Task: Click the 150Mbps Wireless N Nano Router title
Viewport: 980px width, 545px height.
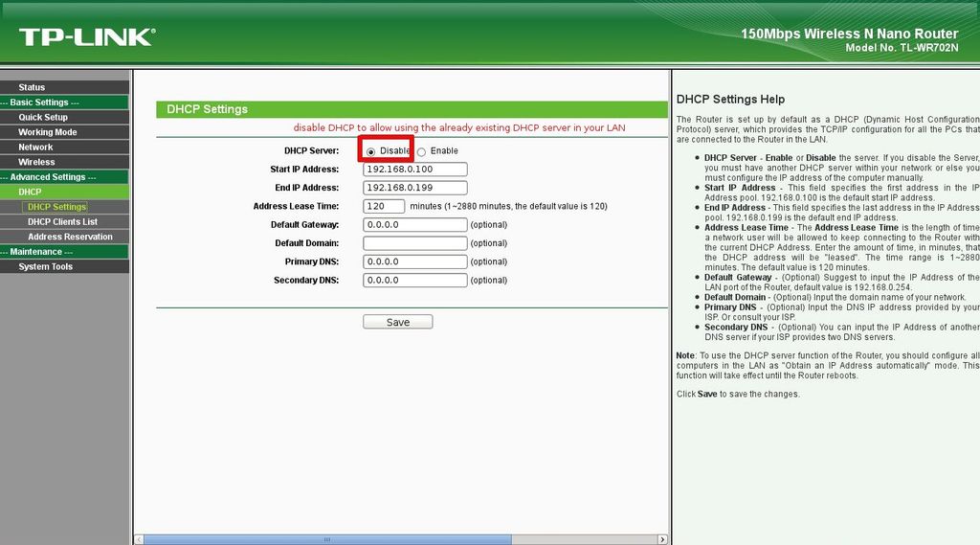Action: click(850, 34)
